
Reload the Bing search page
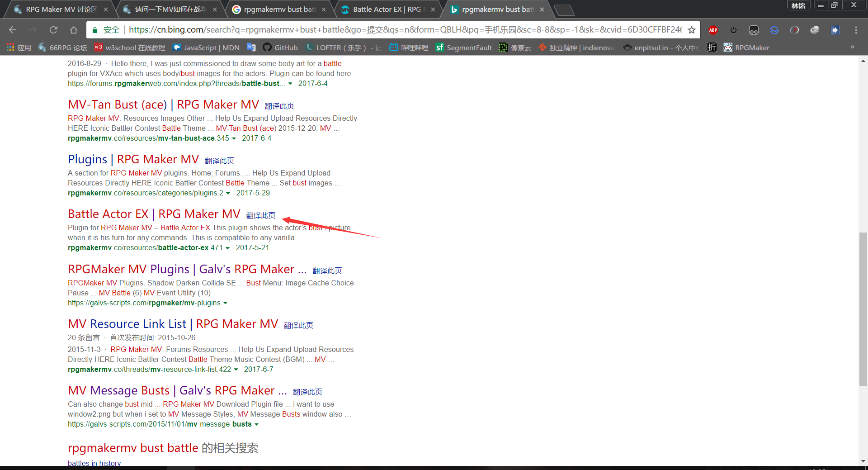[53, 30]
